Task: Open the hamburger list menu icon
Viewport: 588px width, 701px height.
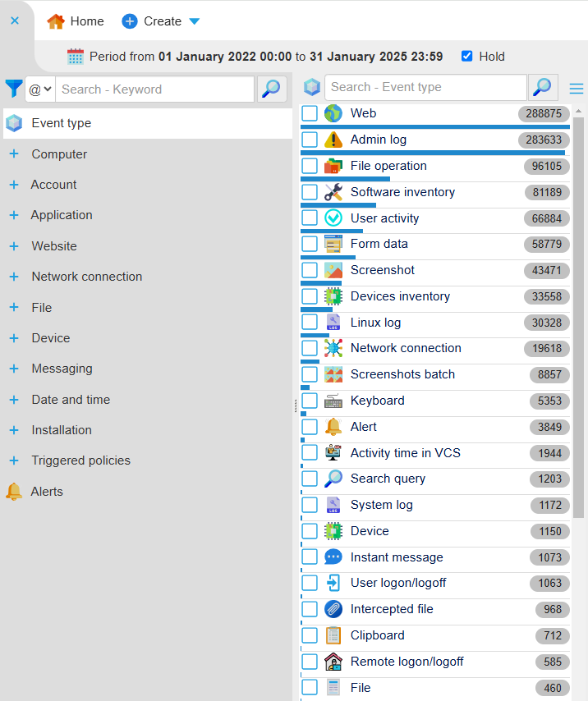Action: tap(577, 89)
